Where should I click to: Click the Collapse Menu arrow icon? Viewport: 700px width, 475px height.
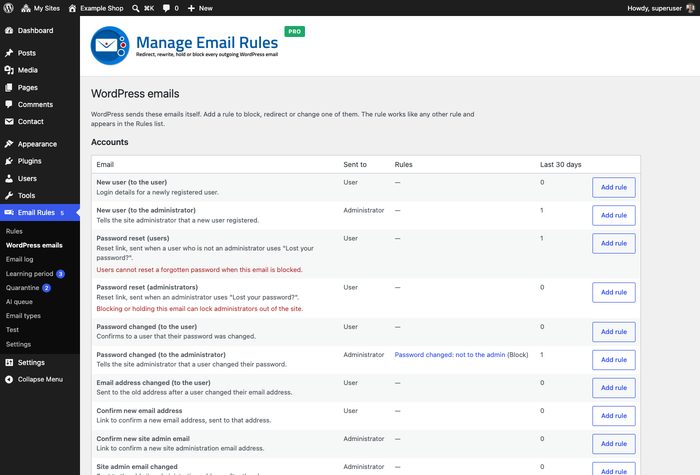click(9, 379)
